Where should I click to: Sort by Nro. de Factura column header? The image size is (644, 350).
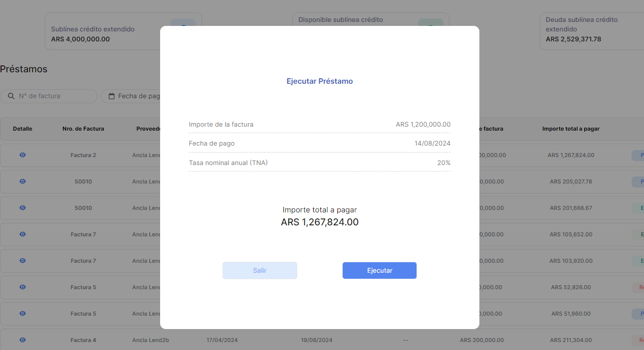[x=83, y=129]
